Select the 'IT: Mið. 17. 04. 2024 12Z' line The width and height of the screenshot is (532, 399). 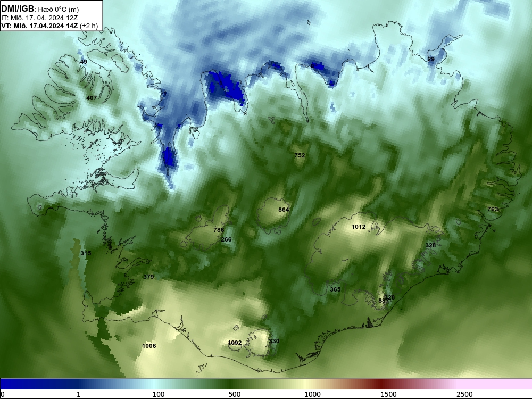[x=39, y=18]
